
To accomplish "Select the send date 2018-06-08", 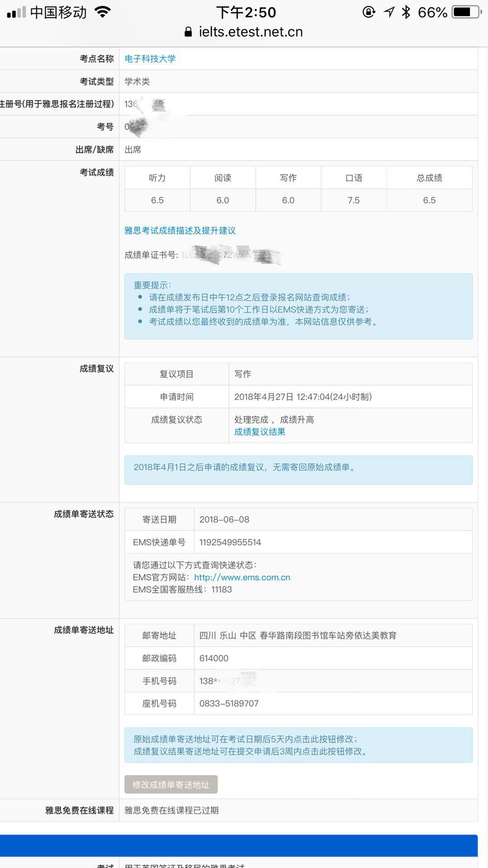I will pos(224,519).
